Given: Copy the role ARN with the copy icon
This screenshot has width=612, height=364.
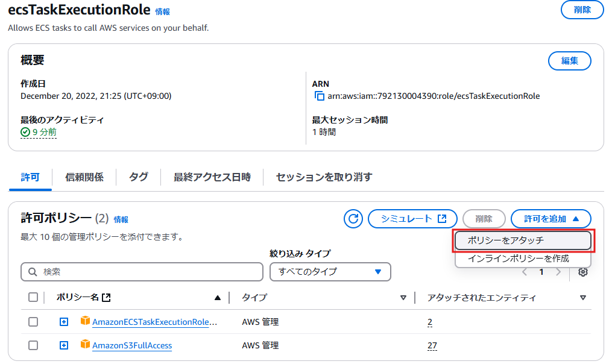Looking at the screenshot, I should point(320,96).
